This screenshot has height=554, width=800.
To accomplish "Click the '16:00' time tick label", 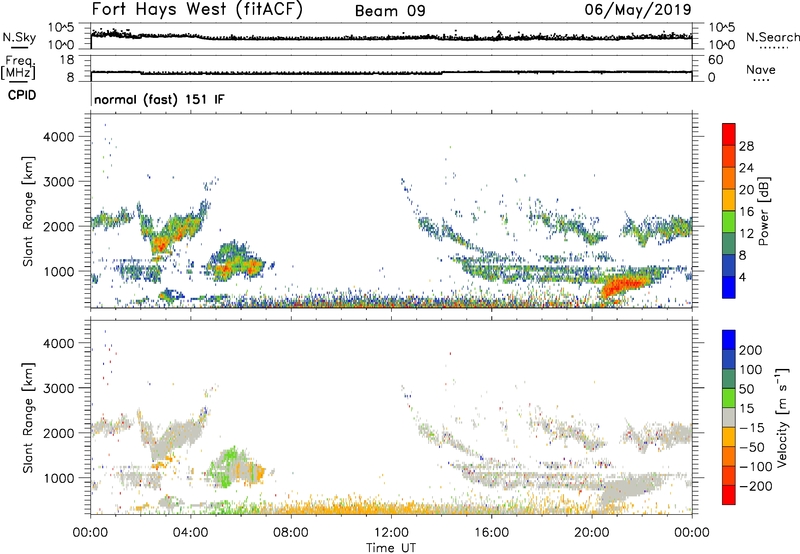I will 491,533.
